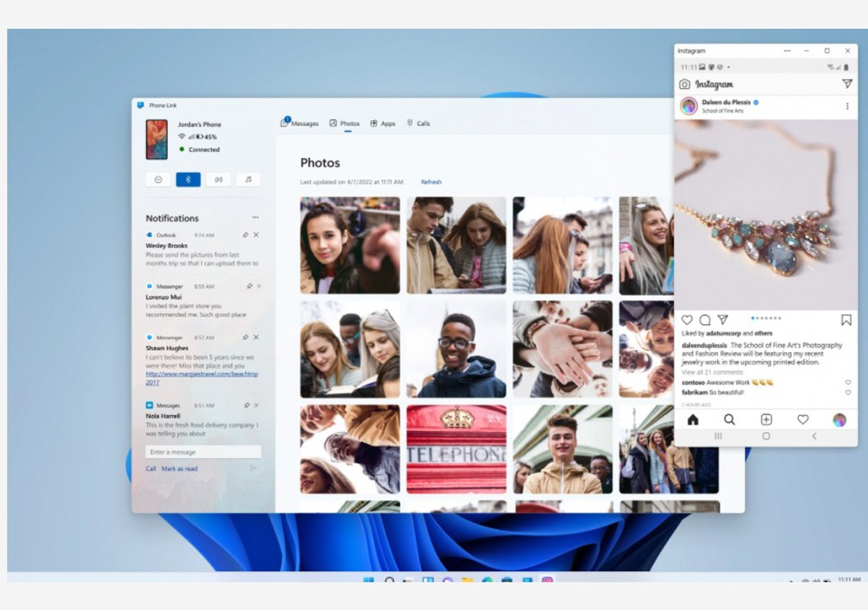Open photo of woman pointing at camera
Image resolution: width=868 pixels, height=610 pixels.
(350, 245)
